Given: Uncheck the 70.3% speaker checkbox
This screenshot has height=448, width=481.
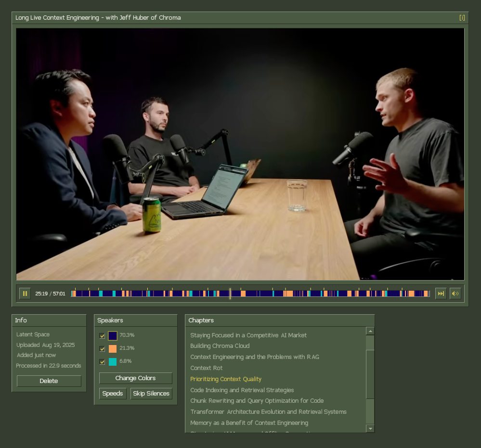Looking at the screenshot, I should pyautogui.click(x=102, y=336).
